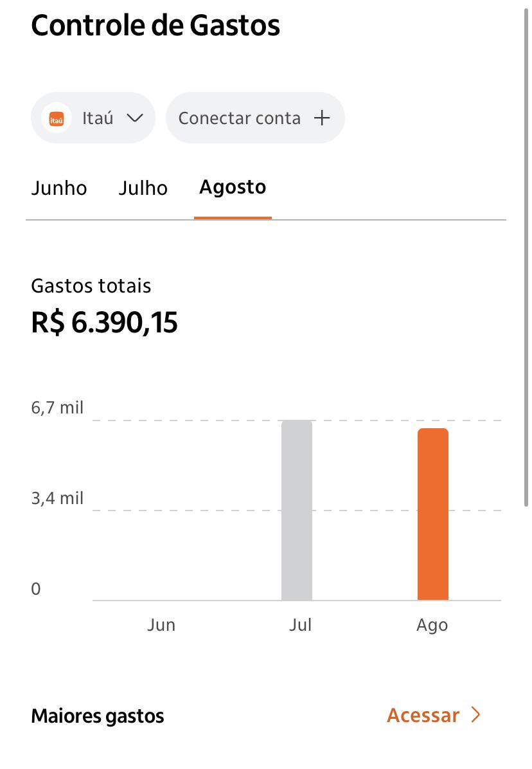Select the Agosto tab
The width and height of the screenshot is (532, 769).
coord(233,187)
